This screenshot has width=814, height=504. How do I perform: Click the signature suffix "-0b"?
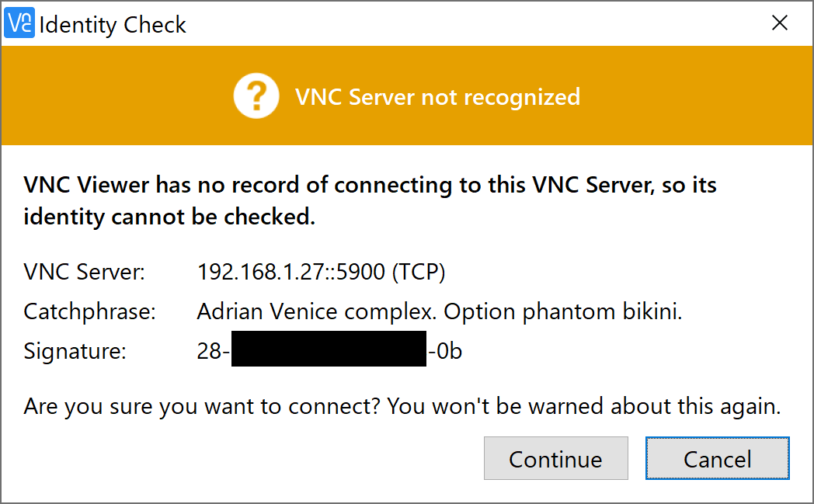[446, 351]
